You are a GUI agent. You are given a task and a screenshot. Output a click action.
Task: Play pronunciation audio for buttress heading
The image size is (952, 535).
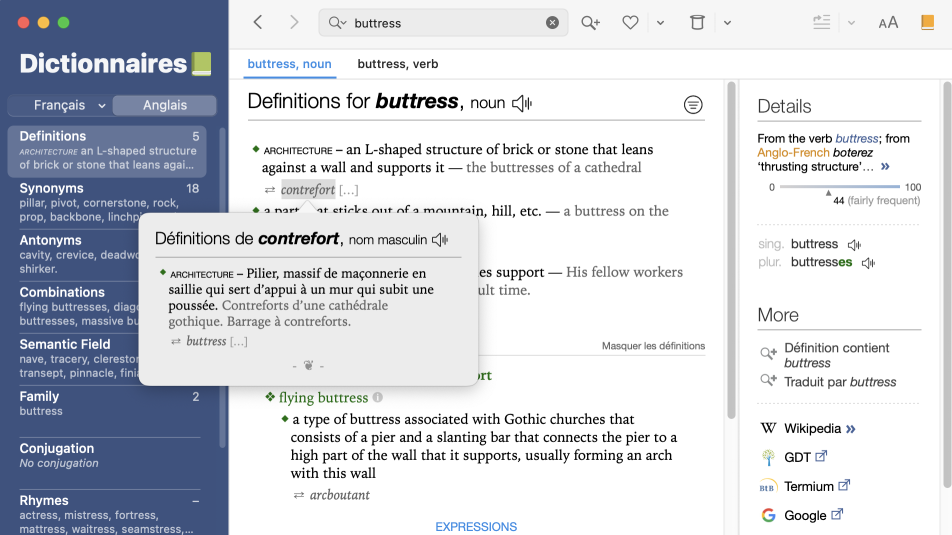(521, 103)
